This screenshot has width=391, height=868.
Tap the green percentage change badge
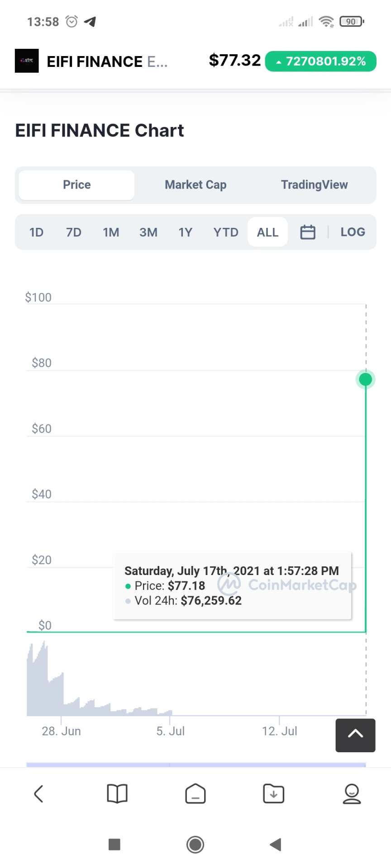(320, 61)
